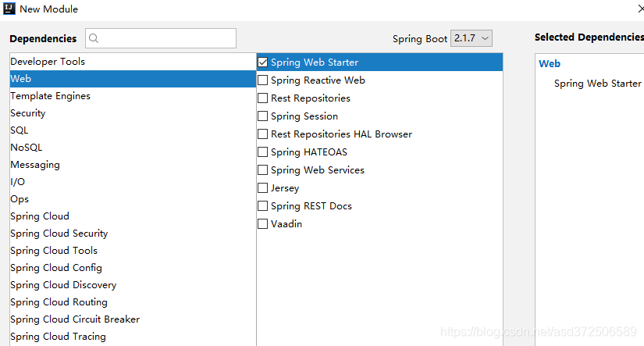Open the Spring Boot version 2.1.7 dropdown
This screenshot has width=644, height=346.
(471, 38)
